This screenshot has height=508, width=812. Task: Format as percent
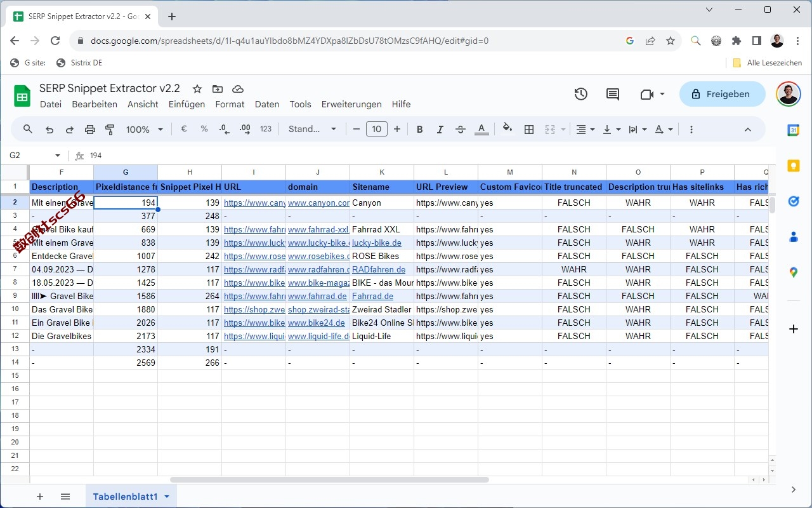point(204,129)
